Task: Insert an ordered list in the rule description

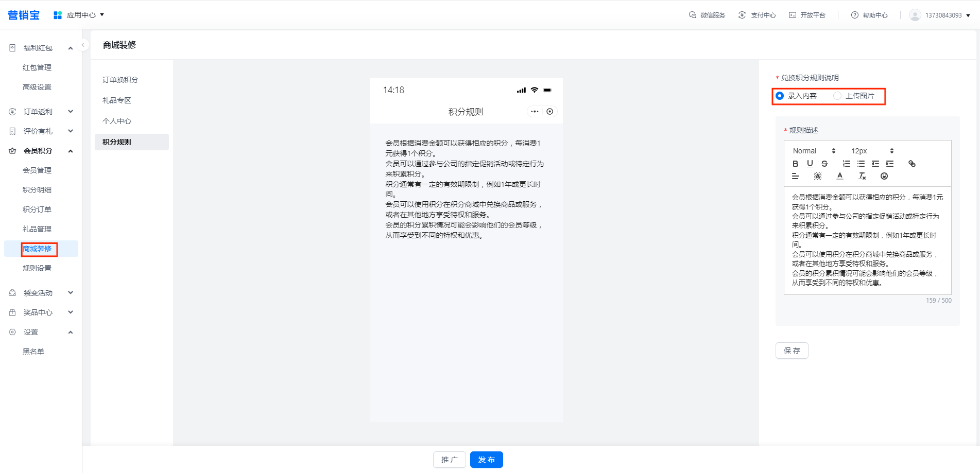Action: click(x=846, y=164)
